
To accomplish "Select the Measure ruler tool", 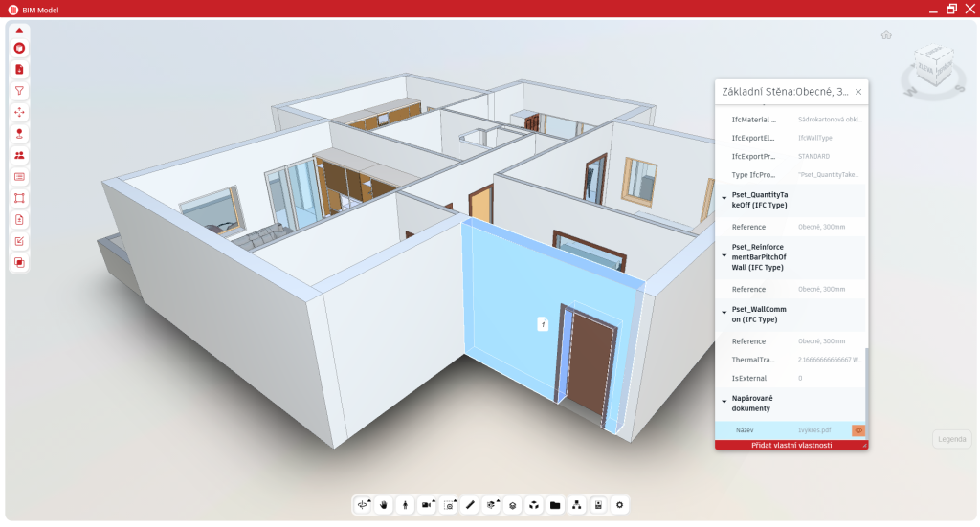I will point(470,505).
